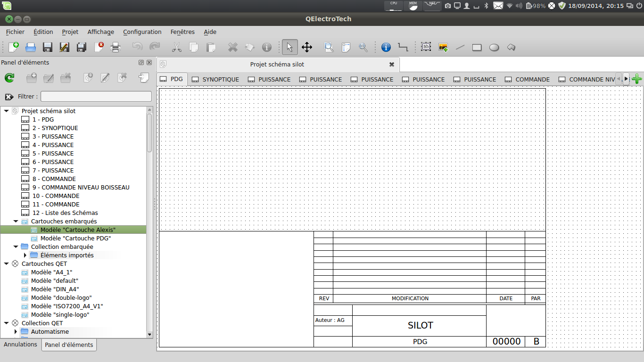Select Modèle "DIN_A4" in the tree
The height and width of the screenshot is (362, 644).
pos(55,289)
